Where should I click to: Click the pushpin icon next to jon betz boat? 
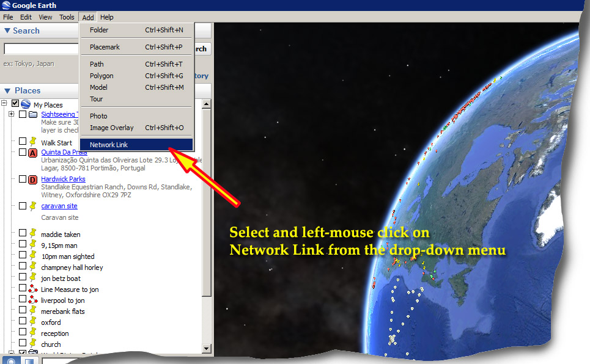[x=33, y=277]
